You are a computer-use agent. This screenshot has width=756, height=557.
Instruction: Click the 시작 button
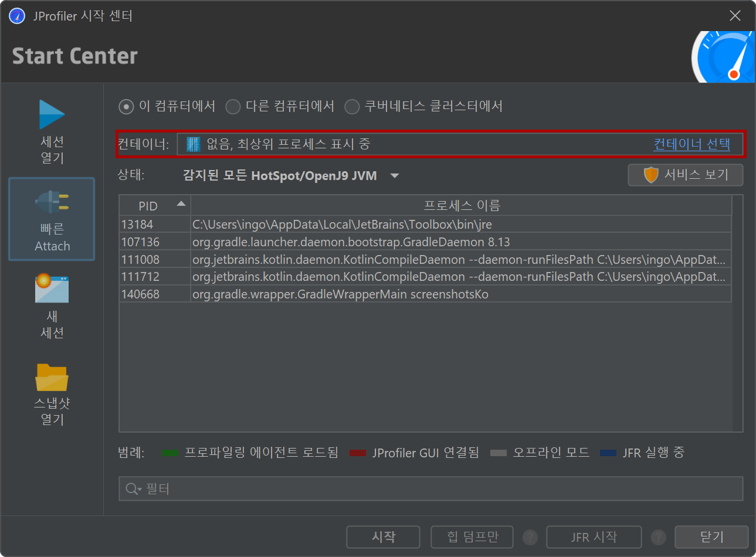[384, 537]
